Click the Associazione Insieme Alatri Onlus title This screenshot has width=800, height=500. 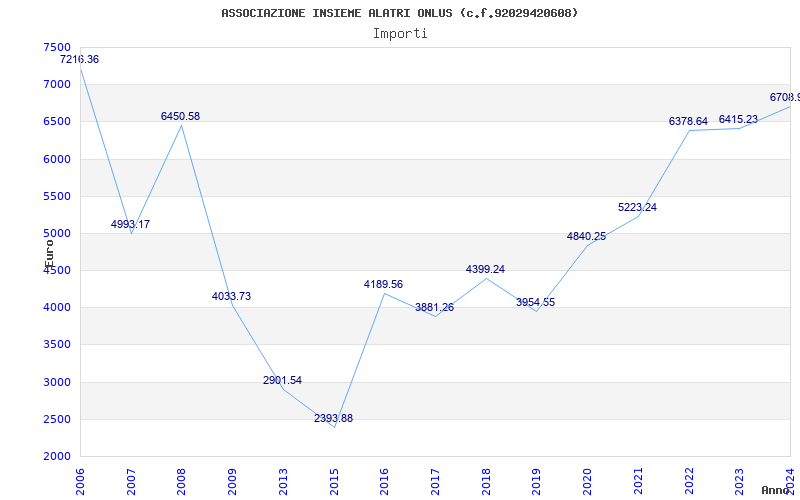point(400,13)
